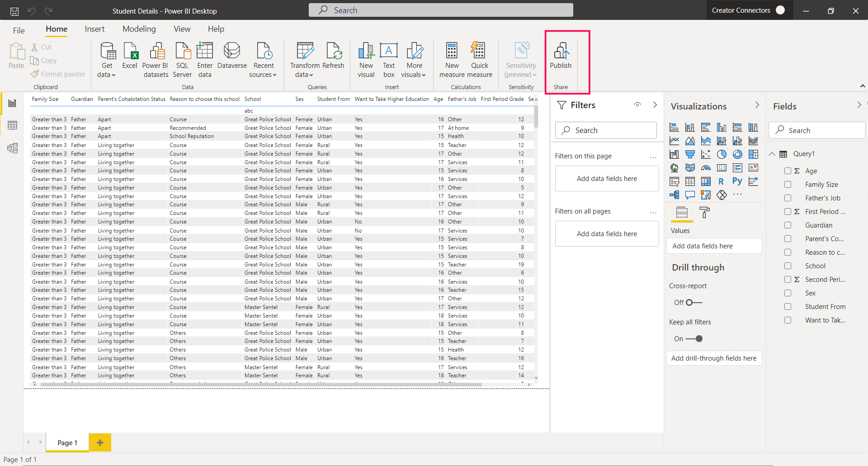Enable the Cross-report toggle
Screen dimensions: 868x466
(x=693, y=303)
